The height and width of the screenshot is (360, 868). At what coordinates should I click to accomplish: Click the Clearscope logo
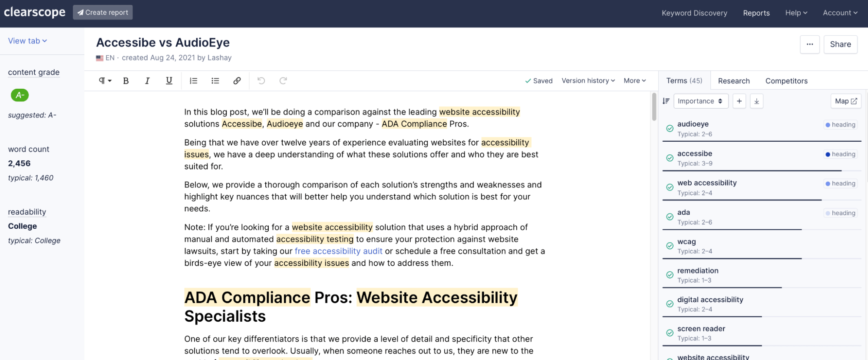pyautogui.click(x=35, y=12)
